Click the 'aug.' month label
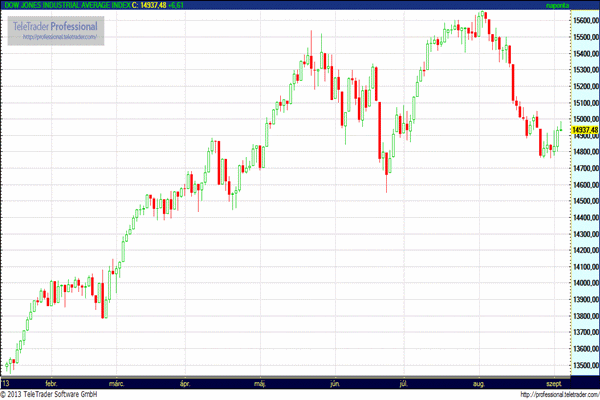 click(476, 383)
